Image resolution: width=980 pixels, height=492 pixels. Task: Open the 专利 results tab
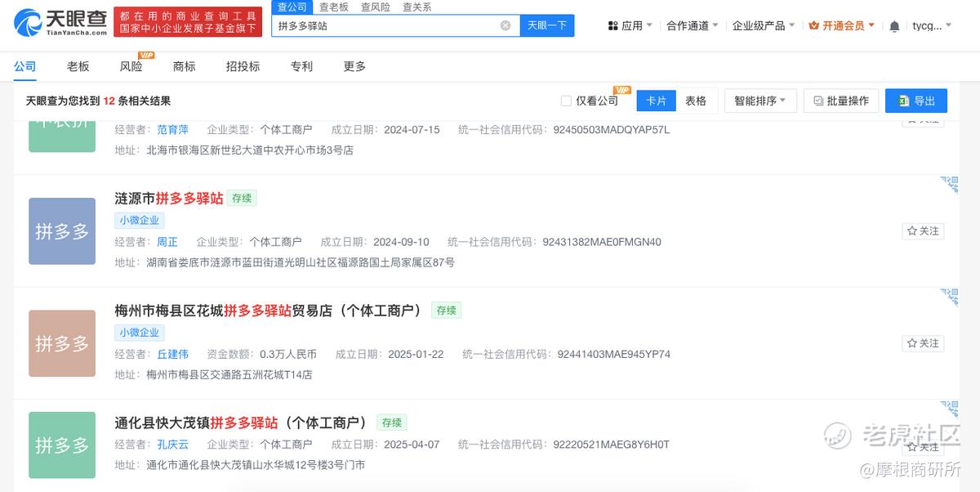point(301,66)
